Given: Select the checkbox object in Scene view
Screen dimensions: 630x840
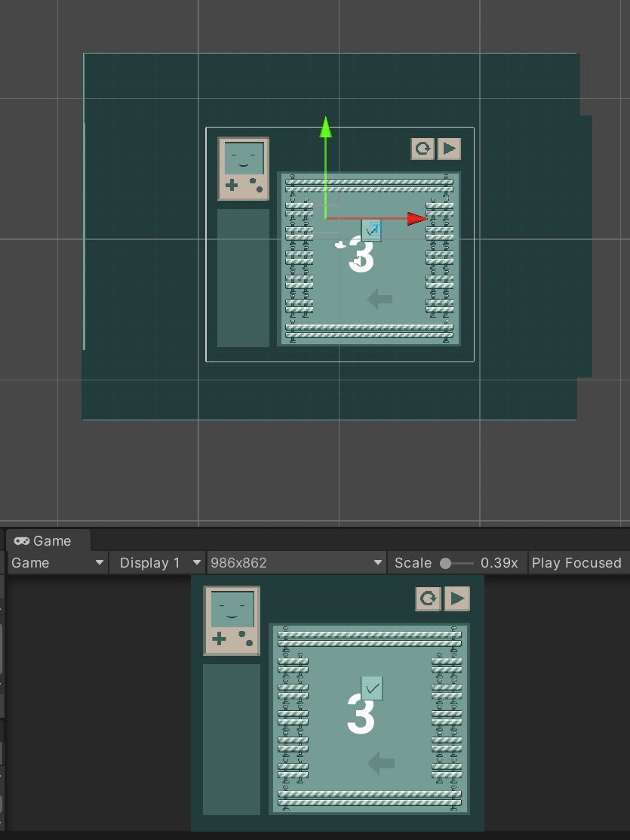Looking at the screenshot, I should click(x=372, y=230).
